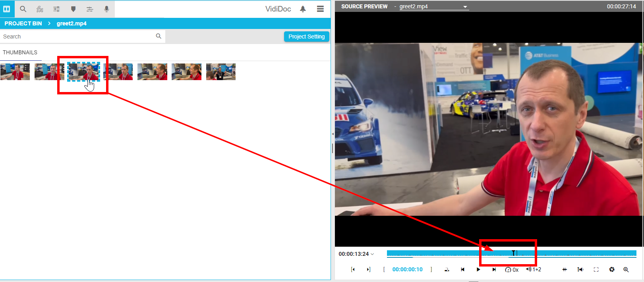Open the search panel magnifier in the toolbar
644x282 pixels.
click(23, 9)
